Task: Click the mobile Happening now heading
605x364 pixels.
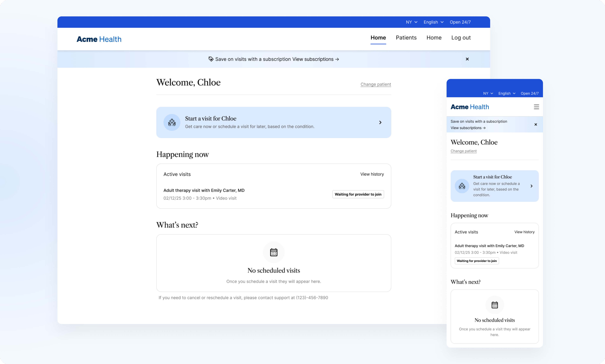Action: 469,215
